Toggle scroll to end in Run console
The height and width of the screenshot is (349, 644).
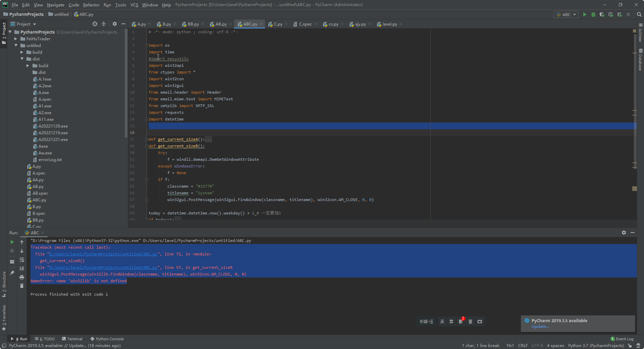(22, 268)
